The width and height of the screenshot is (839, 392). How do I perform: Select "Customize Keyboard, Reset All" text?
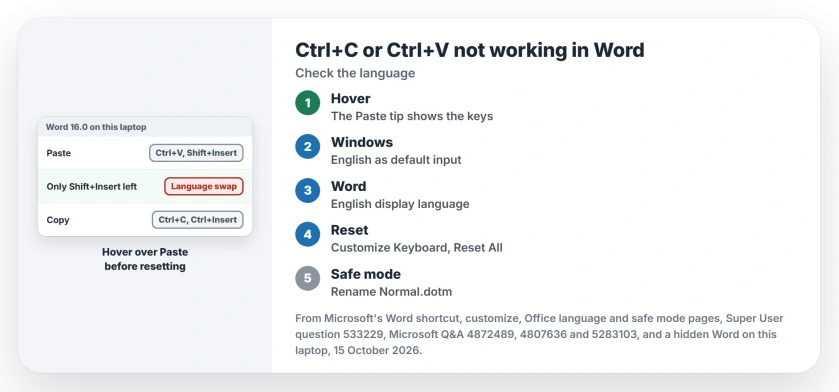point(417,248)
